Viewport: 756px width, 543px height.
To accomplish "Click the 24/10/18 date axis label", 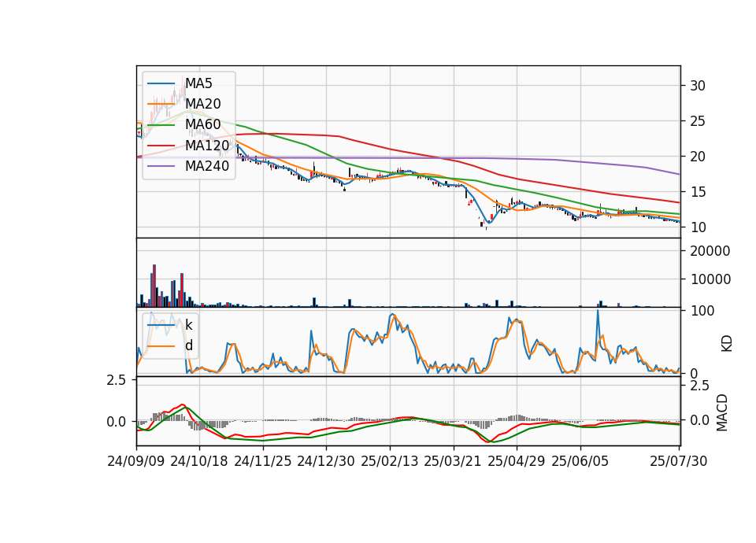I will (199, 461).
